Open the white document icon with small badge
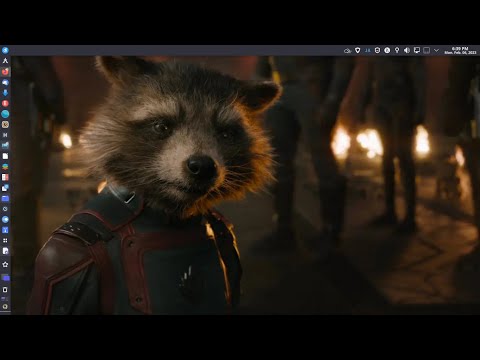Screen dimensions: 480x360 click(5, 251)
